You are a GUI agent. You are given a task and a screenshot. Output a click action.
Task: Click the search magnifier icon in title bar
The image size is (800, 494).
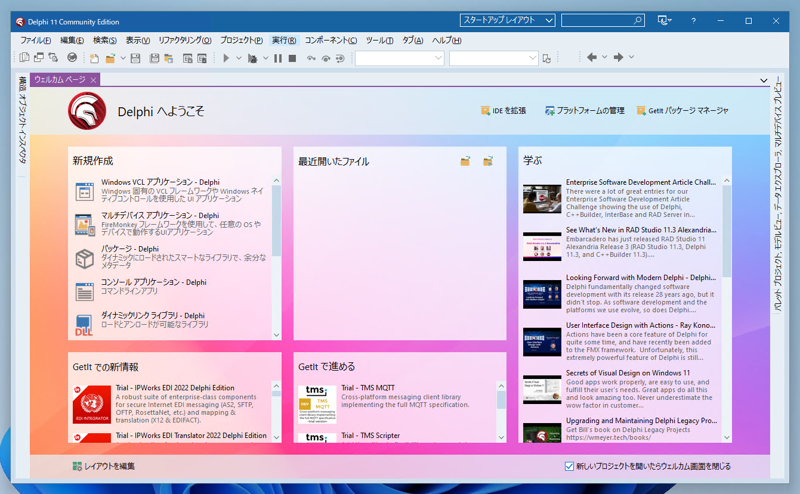point(638,20)
